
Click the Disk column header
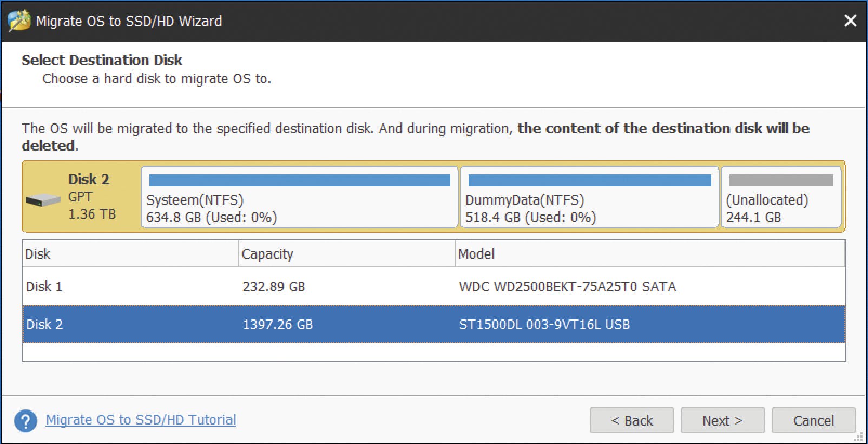130,254
